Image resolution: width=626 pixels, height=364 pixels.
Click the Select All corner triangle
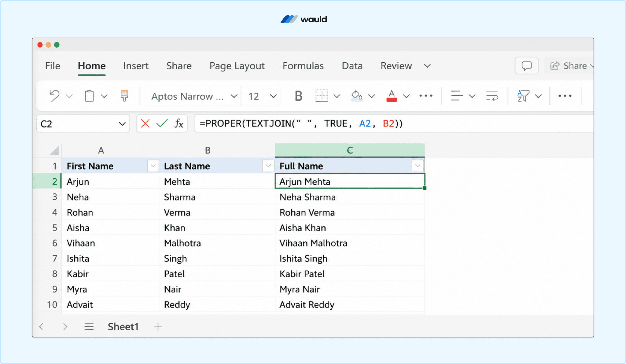click(x=54, y=150)
